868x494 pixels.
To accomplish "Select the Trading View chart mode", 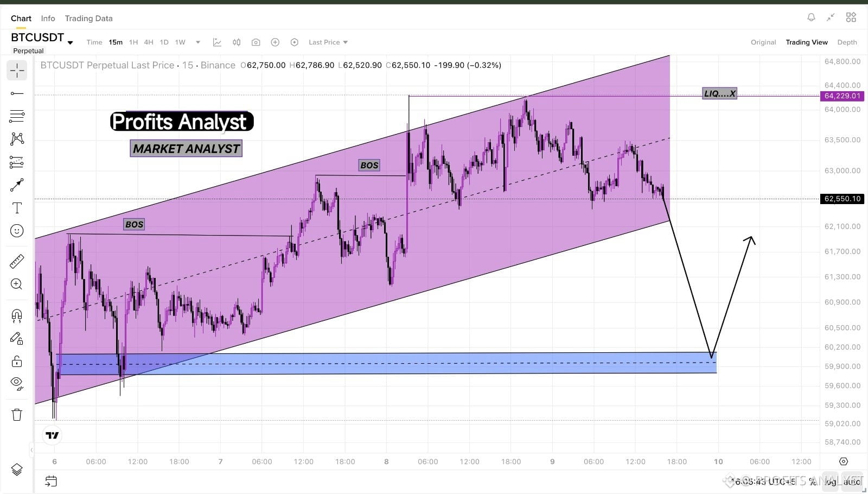I will (x=807, y=42).
